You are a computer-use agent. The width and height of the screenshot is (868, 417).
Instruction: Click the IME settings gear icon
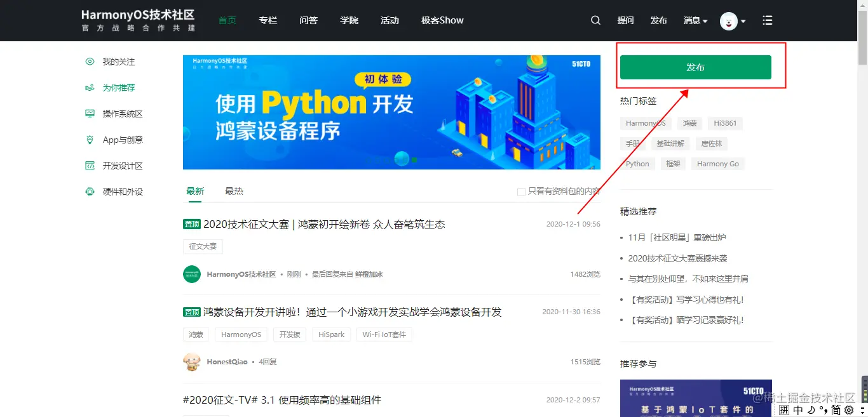(849, 410)
